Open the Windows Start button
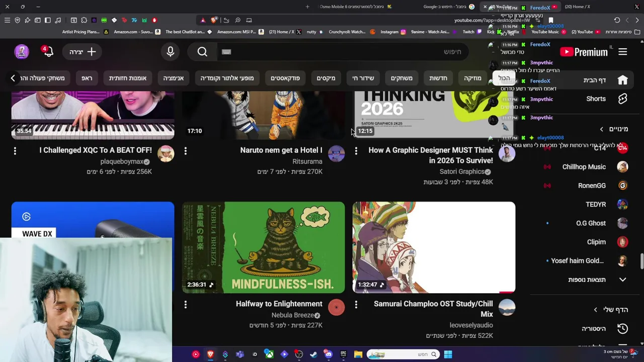The width and height of the screenshot is (644, 362). pos(448,354)
